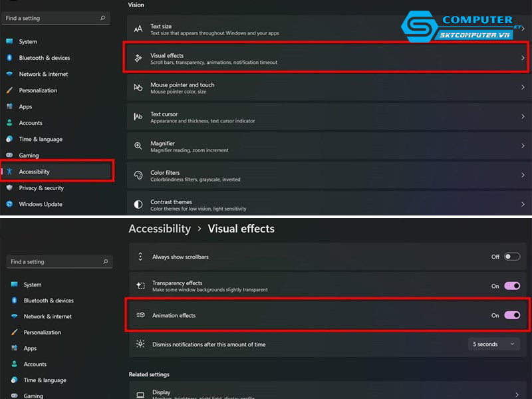Turn on Always show scrollbars toggle

click(511, 257)
